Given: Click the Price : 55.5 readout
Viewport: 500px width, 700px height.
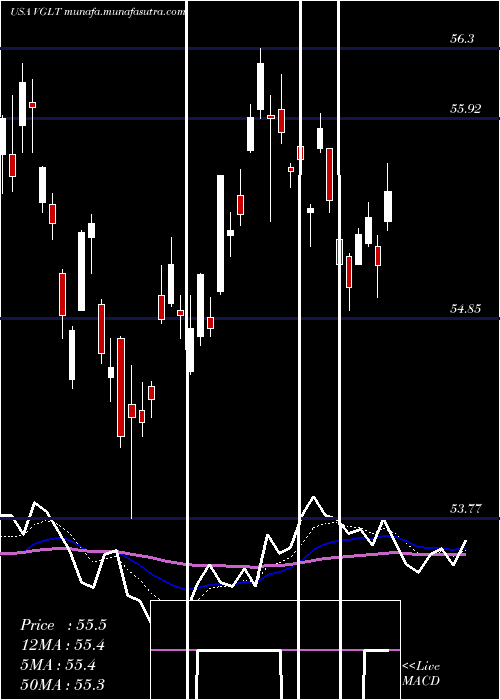Looking at the screenshot, I should click(63, 625).
